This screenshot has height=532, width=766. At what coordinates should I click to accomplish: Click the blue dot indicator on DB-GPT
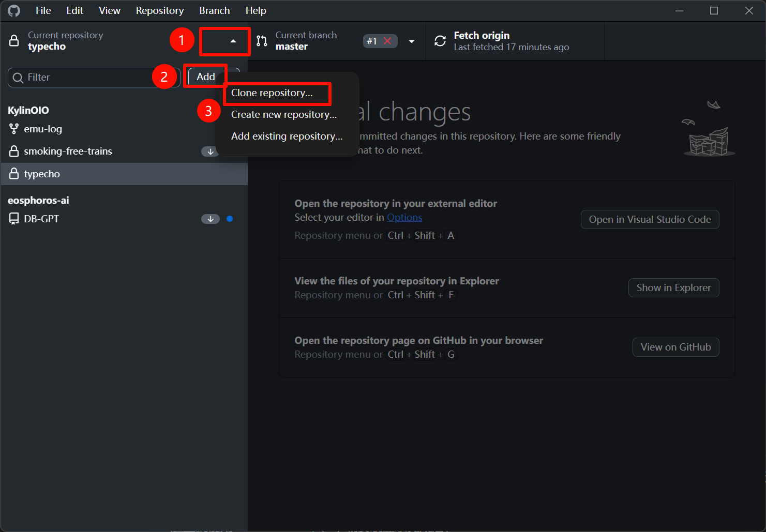click(230, 219)
